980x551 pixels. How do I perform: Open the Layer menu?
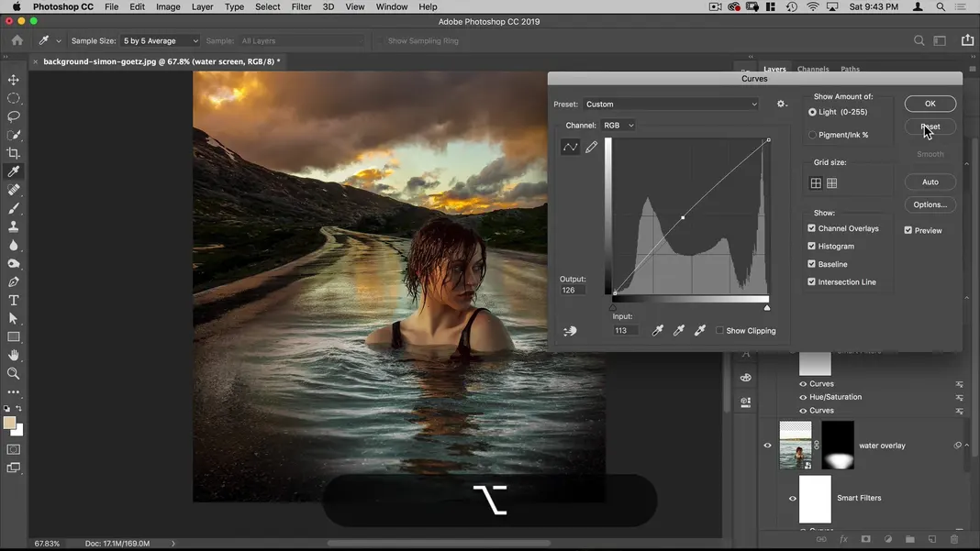202,6
